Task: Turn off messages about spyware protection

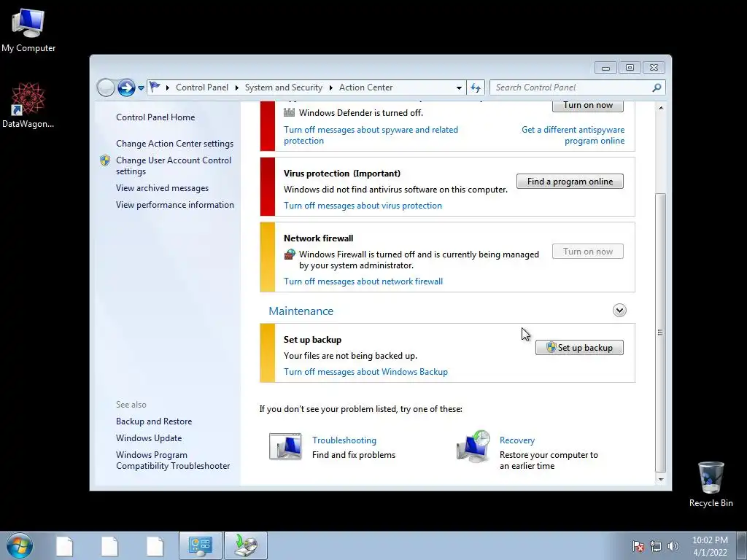Action: pyautogui.click(x=371, y=135)
